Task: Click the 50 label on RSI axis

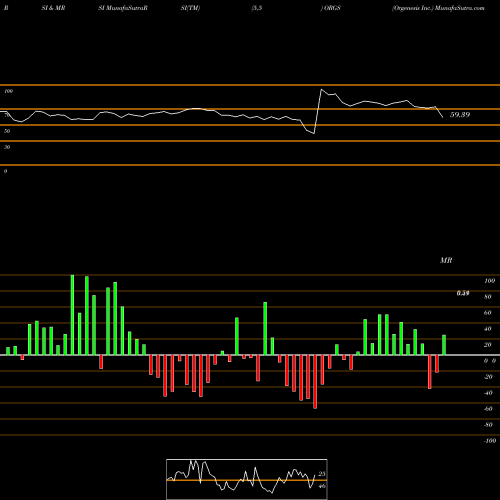Action: pyautogui.click(x=7, y=131)
